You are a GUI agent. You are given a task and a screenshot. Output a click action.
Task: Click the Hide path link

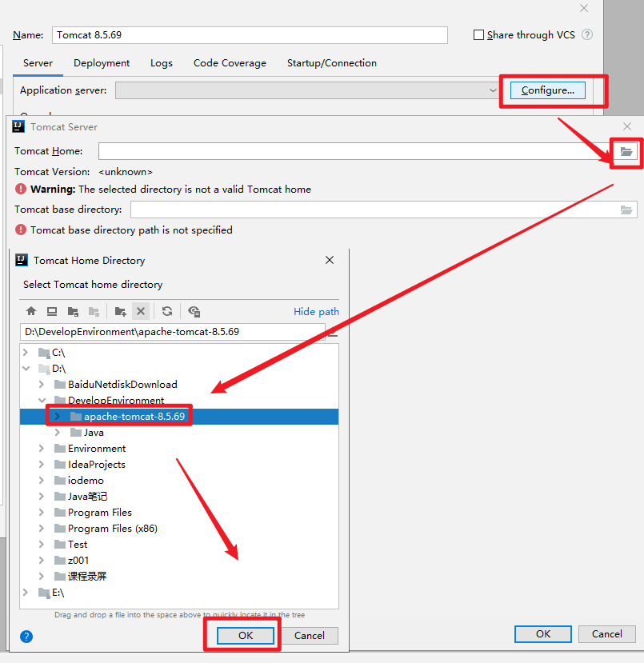(316, 312)
